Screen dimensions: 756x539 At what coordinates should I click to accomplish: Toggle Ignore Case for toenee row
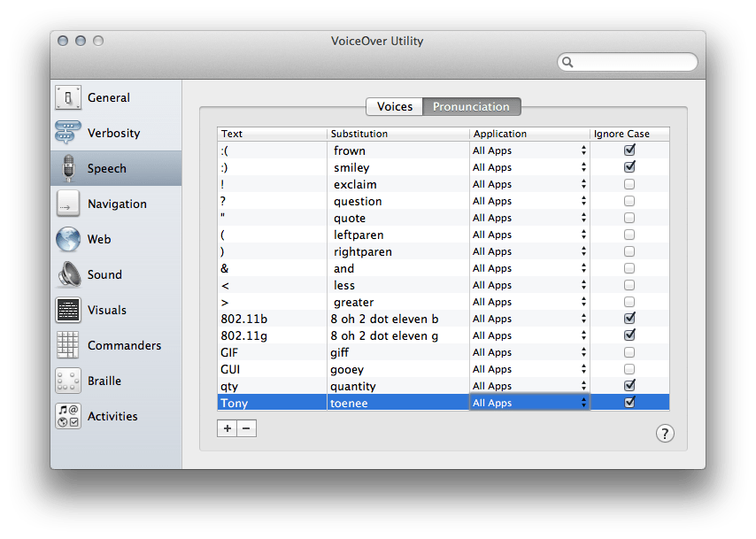click(629, 402)
